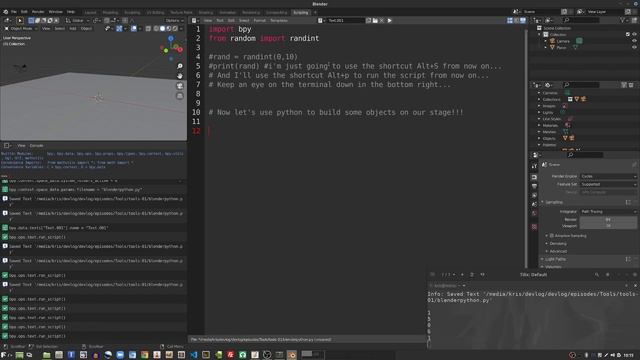Screen dimensions: 640x360
Task: Toggle X-ray mode in viewport header
Action: click(148, 29)
